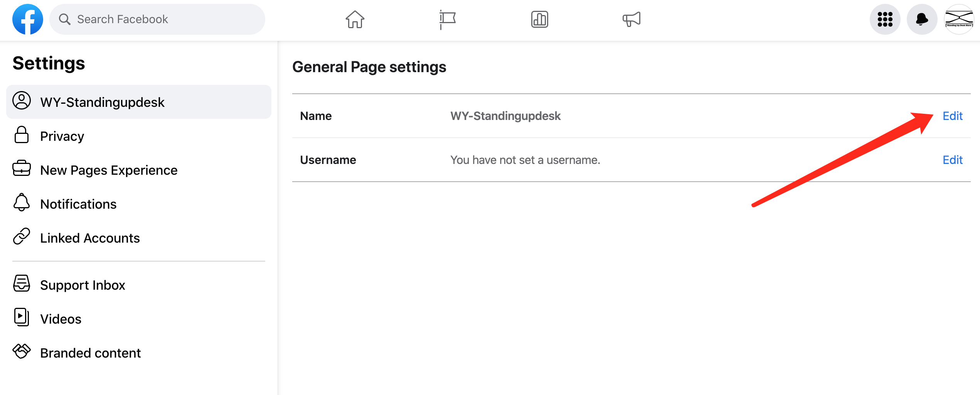Open Videos settings
This screenshot has width=980, height=395.
point(61,319)
